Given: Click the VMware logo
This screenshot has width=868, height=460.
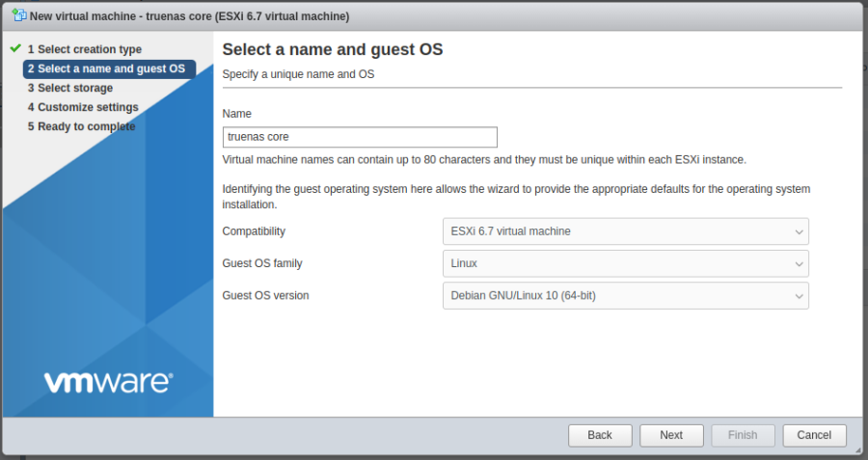Looking at the screenshot, I should [x=108, y=382].
